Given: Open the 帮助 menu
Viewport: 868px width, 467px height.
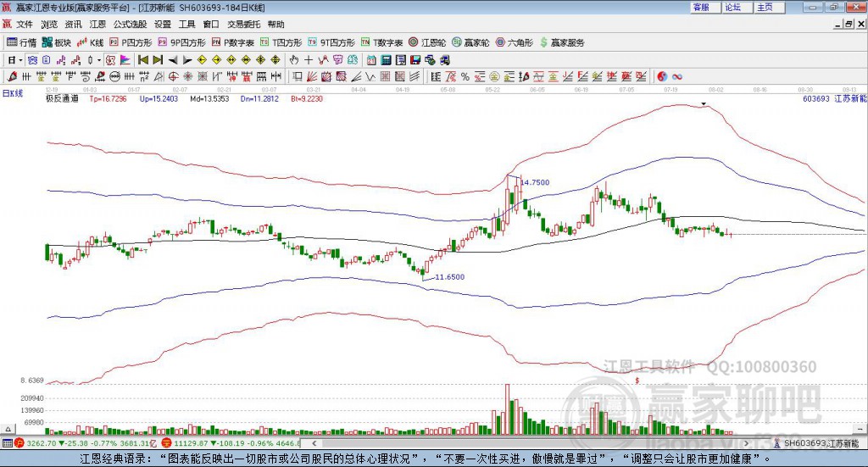Looking at the screenshot, I should pyautogui.click(x=275, y=25).
